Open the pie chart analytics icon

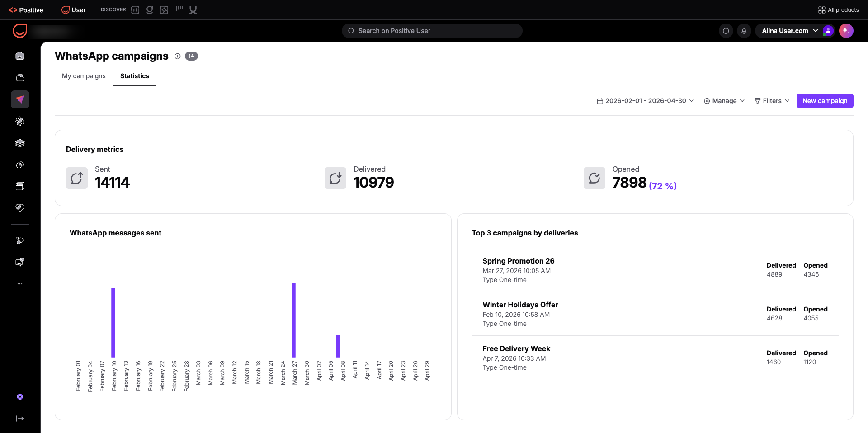click(20, 165)
